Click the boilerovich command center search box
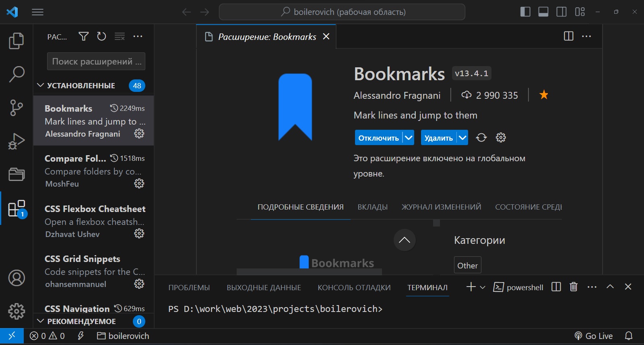 click(x=342, y=12)
